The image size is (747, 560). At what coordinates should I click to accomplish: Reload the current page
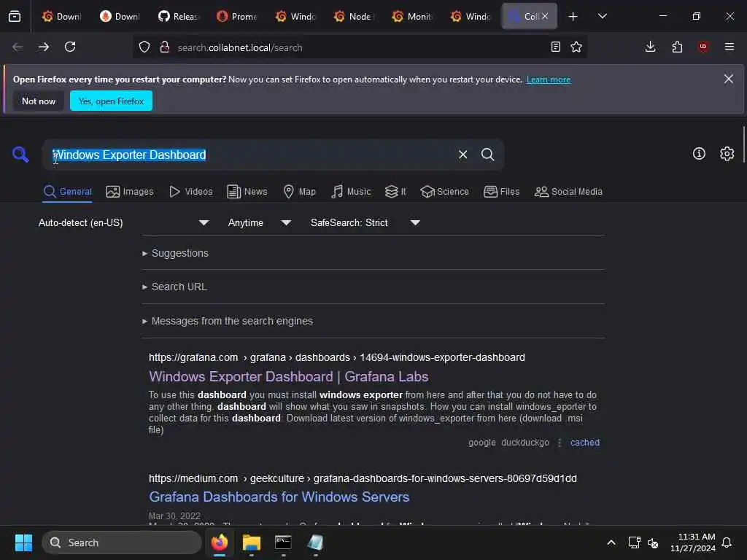coord(70,47)
